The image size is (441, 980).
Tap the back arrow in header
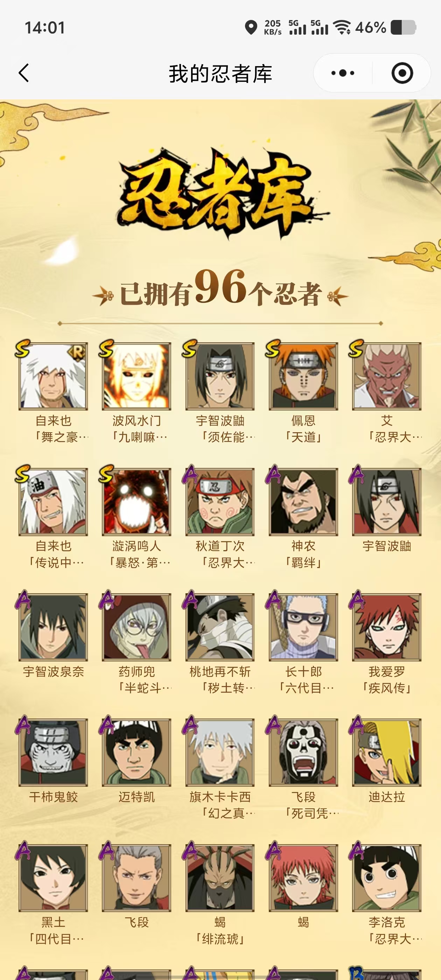click(23, 73)
